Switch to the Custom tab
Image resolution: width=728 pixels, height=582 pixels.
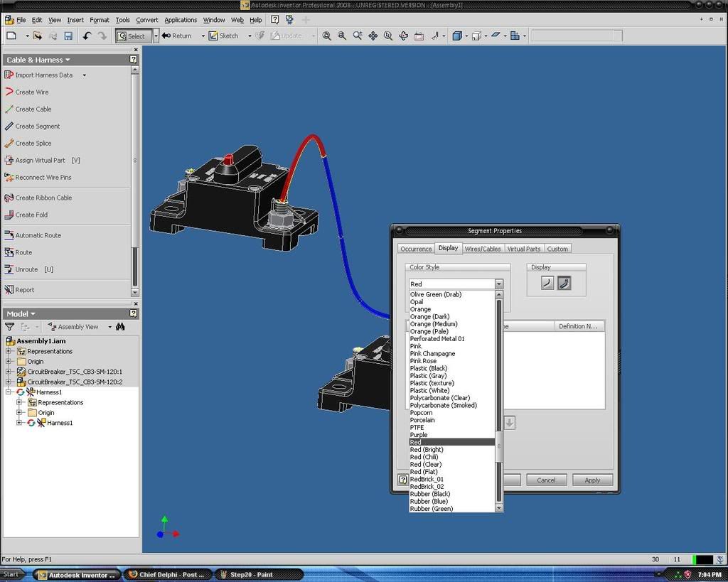pos(557,249)
